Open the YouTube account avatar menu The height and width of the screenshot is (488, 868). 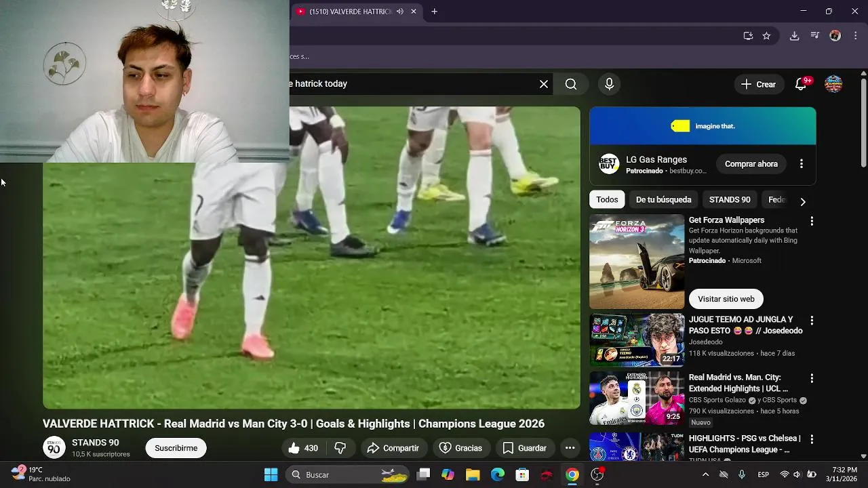833,84
